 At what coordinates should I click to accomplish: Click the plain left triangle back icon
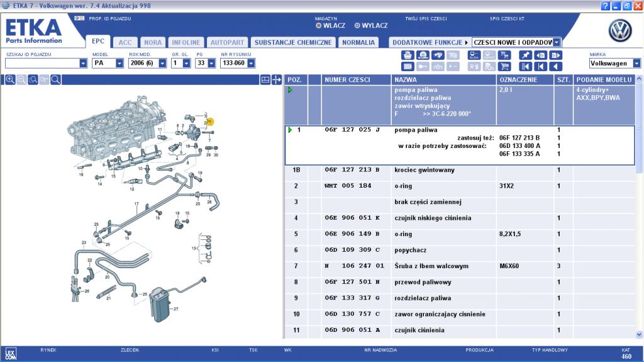(556, 66)
